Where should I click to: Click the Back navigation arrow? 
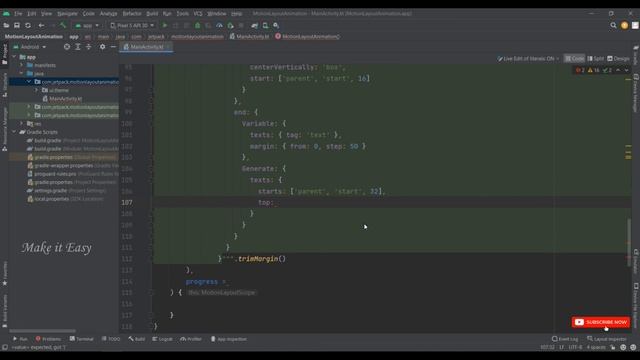(41, 25)
